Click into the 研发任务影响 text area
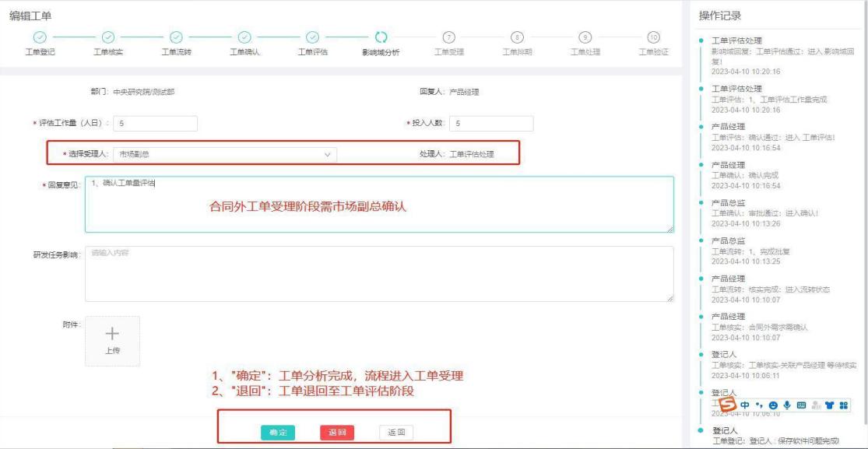This screenshot has height=449, width=868. (x=378, y=274)
